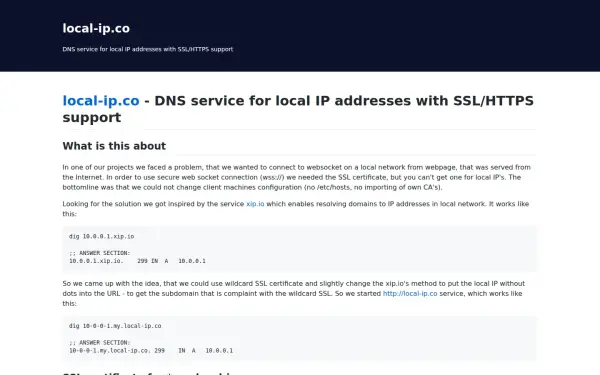The height and width of the screenshot is (375, 600).
Task: Open the http://local-ip.co link
Action: click(x=410, y=293)
